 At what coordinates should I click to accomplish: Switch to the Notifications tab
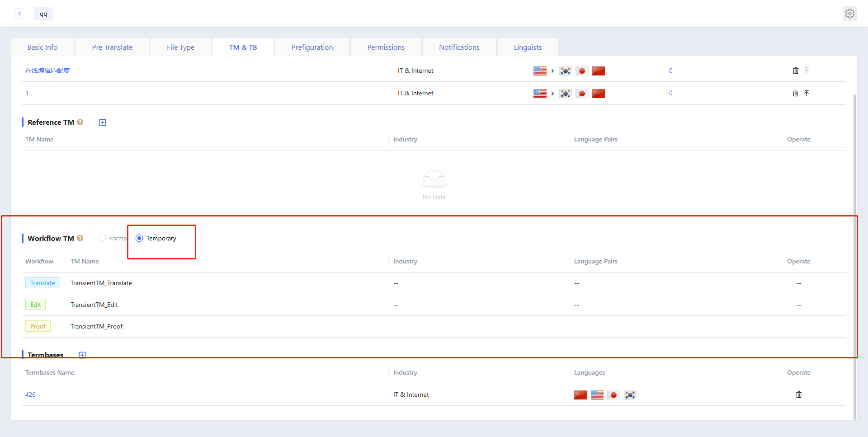coord(459,47)
